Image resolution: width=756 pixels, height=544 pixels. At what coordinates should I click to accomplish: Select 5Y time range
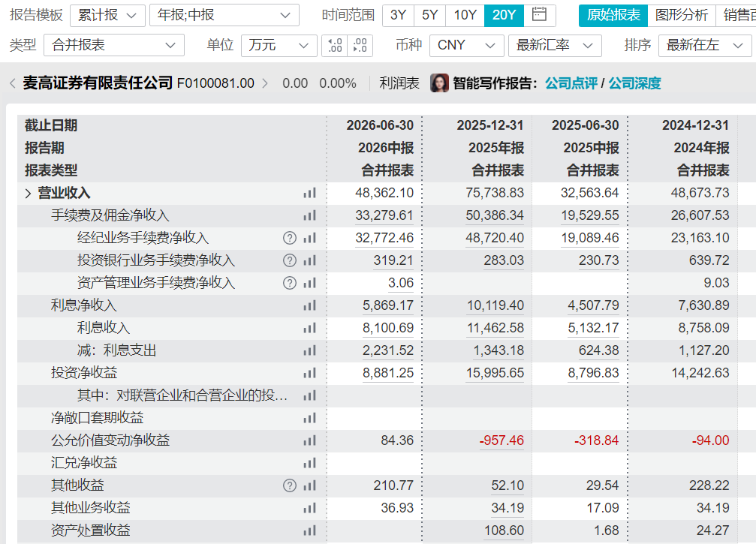click(x=429, y=15)
